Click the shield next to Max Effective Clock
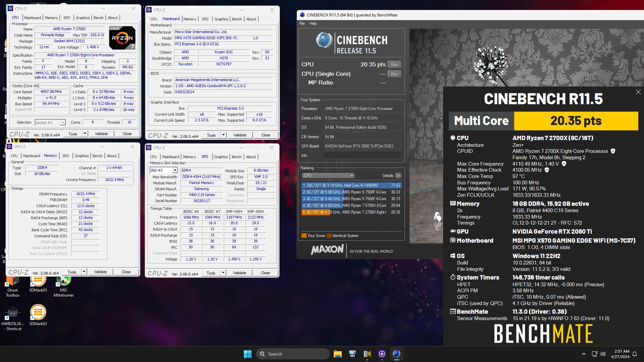The width and height of the screenshot is (644, 362). click(x=547, y=170)
